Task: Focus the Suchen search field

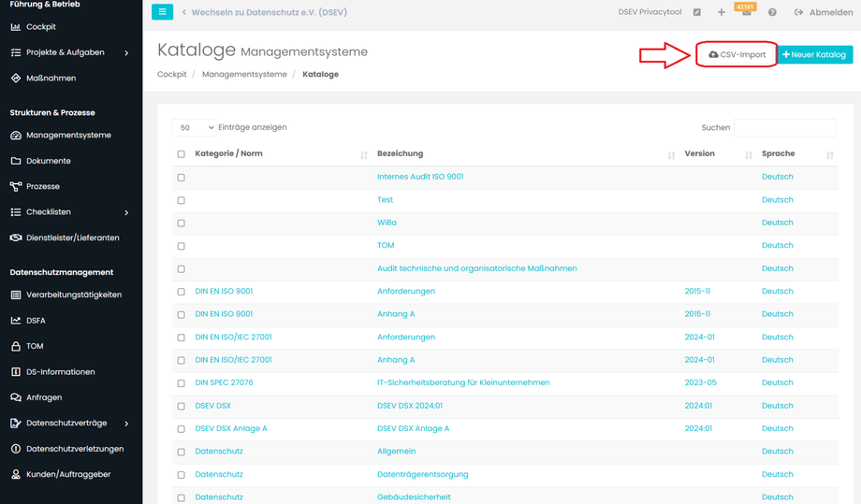Action: (x=784, y=127)
